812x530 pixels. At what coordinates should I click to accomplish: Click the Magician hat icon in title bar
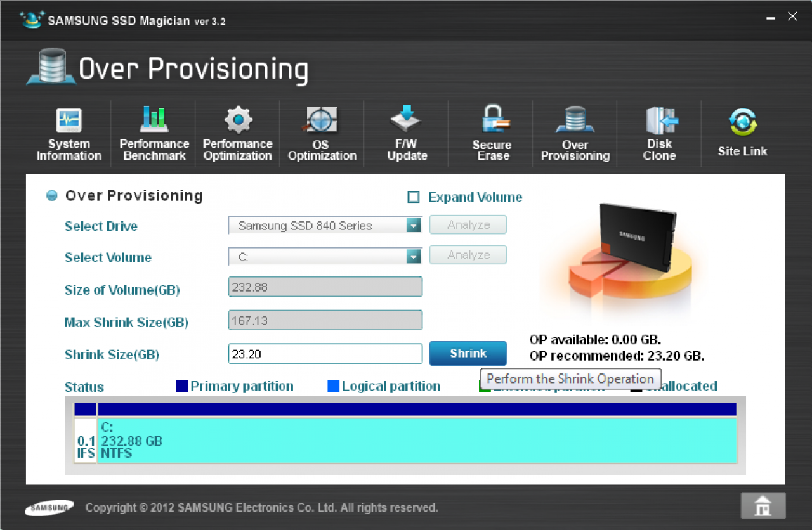(x=32, y=20)
